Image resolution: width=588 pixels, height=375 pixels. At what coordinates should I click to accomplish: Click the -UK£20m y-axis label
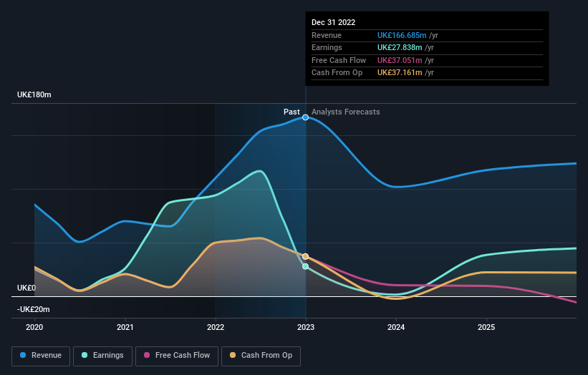click(34, 309)
